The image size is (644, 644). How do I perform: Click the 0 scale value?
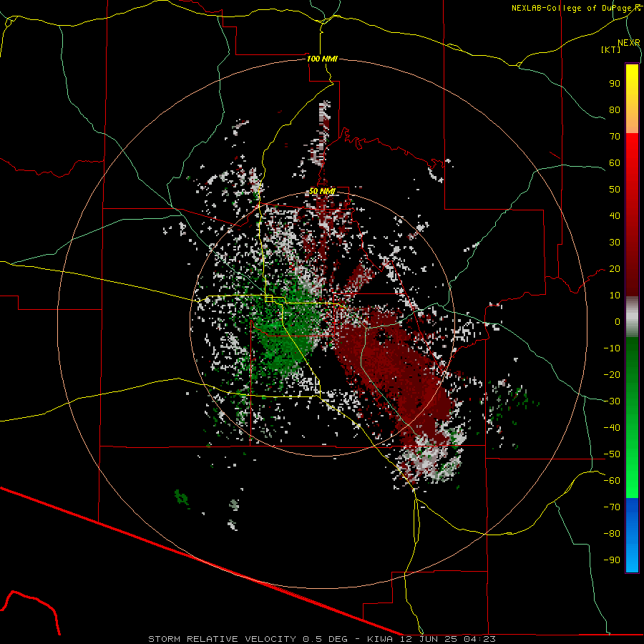[x=618, y=321]
